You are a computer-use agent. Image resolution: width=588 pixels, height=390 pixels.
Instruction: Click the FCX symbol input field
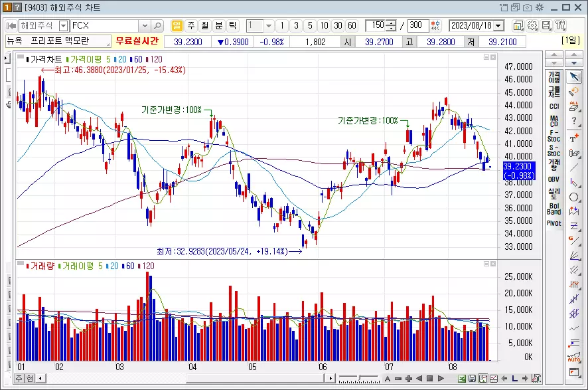pyautogui.click(x=106, y=26)
